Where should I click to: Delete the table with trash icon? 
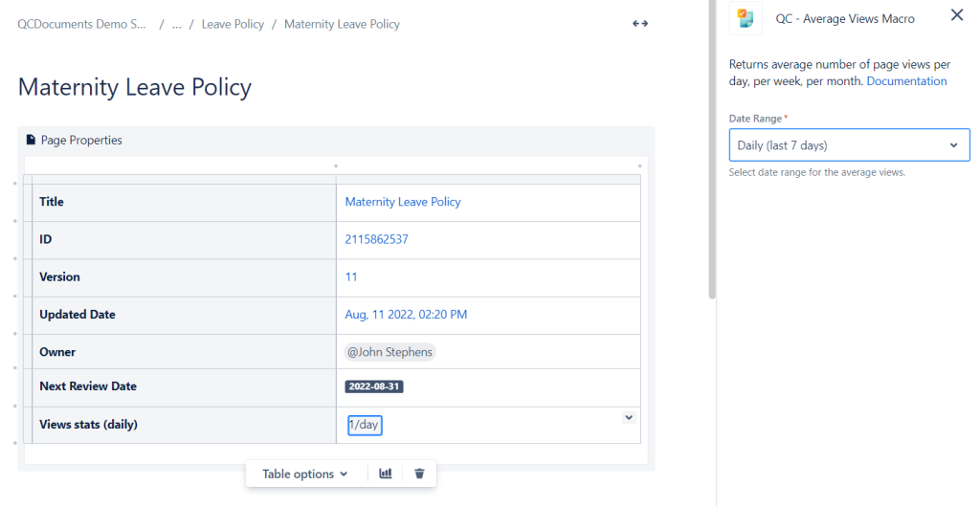tap(419, 474)
